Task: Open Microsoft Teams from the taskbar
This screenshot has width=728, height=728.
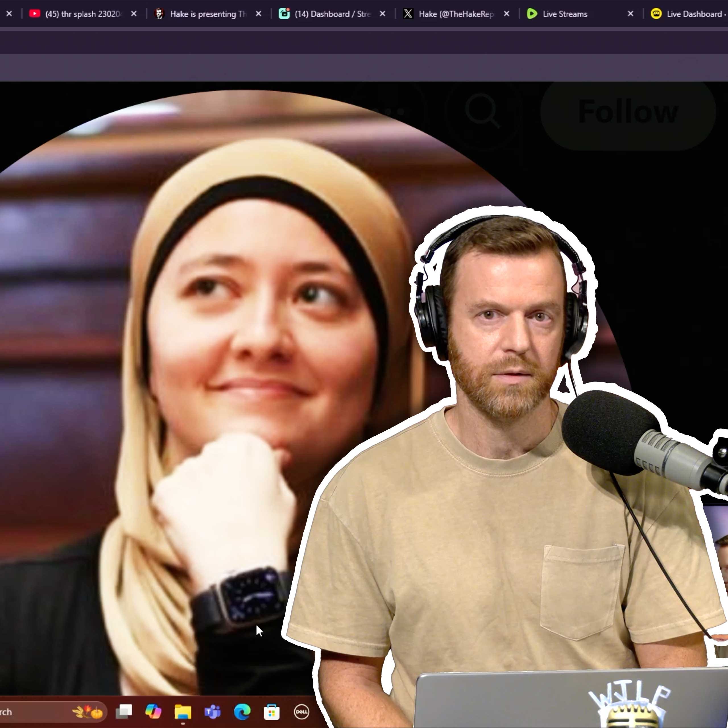Action: pyautogui.click(x=212, y=712)
